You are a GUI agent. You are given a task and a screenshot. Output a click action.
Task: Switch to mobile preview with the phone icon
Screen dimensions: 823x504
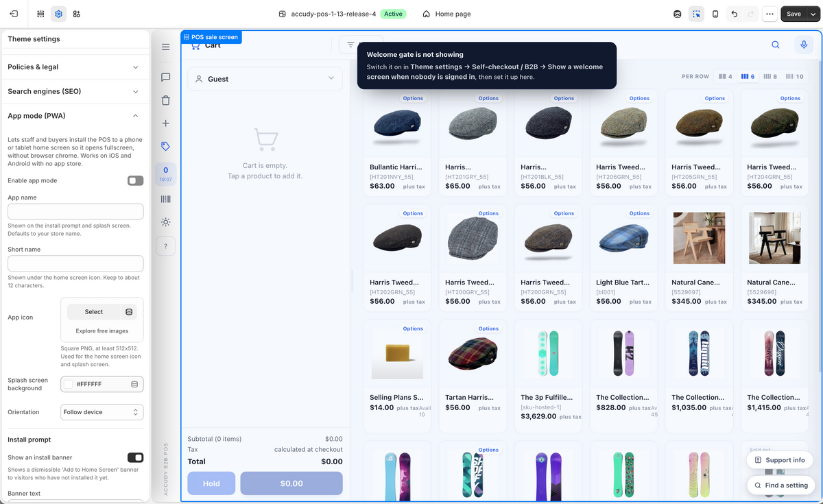pyautogui.click(x=715, y=14)
